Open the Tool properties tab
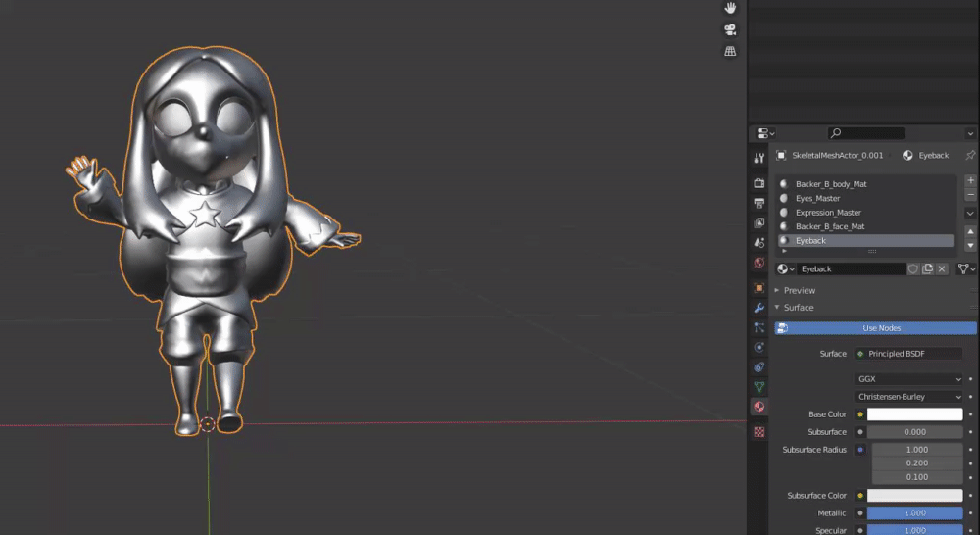Screen dimensions: 980x535 tap(759, 158)
